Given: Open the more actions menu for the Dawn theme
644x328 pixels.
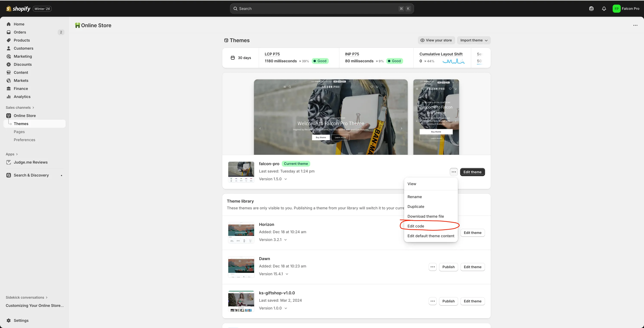Looking at the screenshot, I should coord(433,267).
